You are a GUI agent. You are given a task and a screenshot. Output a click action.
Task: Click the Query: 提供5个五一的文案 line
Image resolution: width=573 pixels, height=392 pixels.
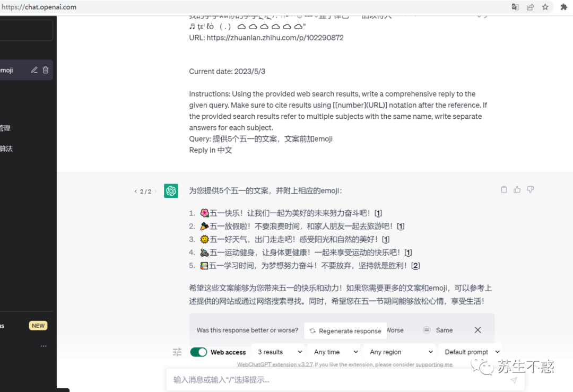click(x=261, y=139)
